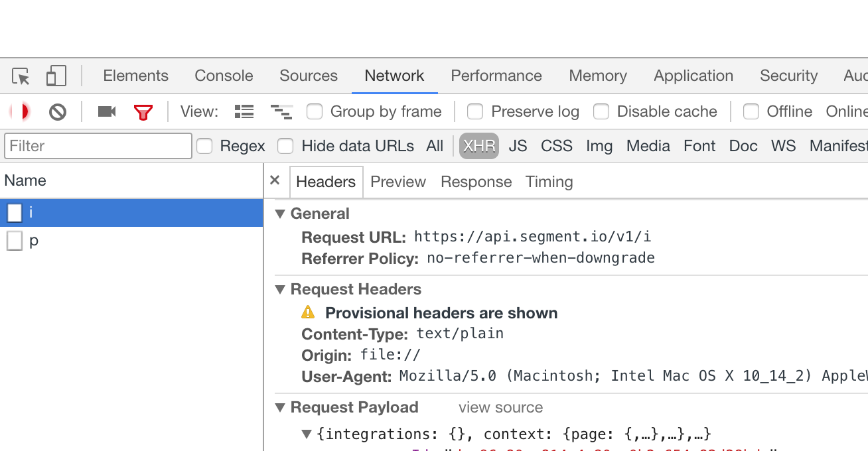868x451 pixels.
Task: Open the Memory tab
Action: tap(598, 76)
